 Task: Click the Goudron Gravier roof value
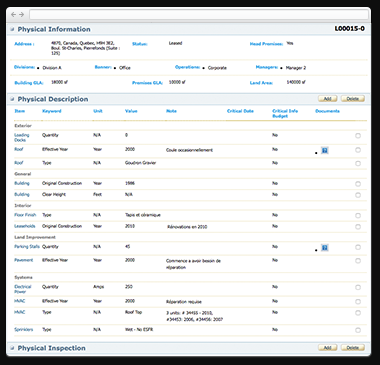[x=140, y=163]
